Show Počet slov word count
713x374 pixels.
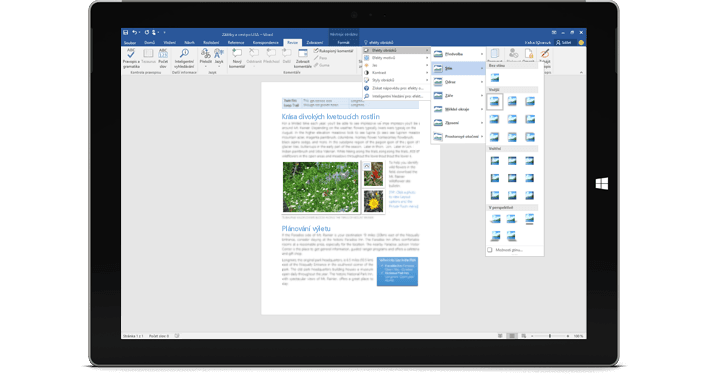(x=163, y=59)
